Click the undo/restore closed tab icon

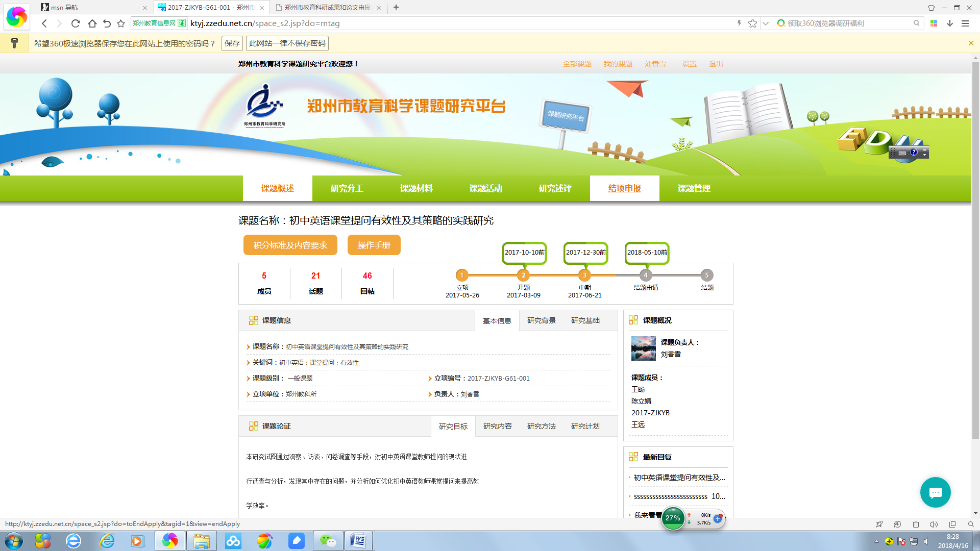point(107,23)
